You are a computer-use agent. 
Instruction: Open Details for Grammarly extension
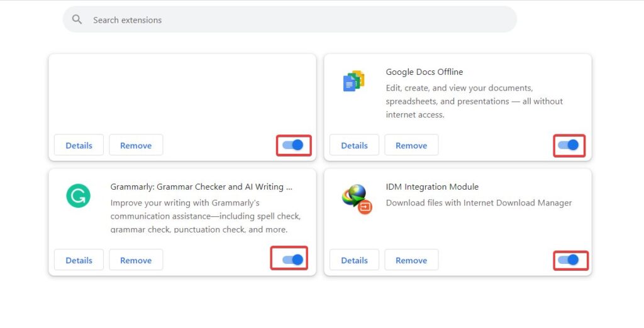(x=79, y=260)
